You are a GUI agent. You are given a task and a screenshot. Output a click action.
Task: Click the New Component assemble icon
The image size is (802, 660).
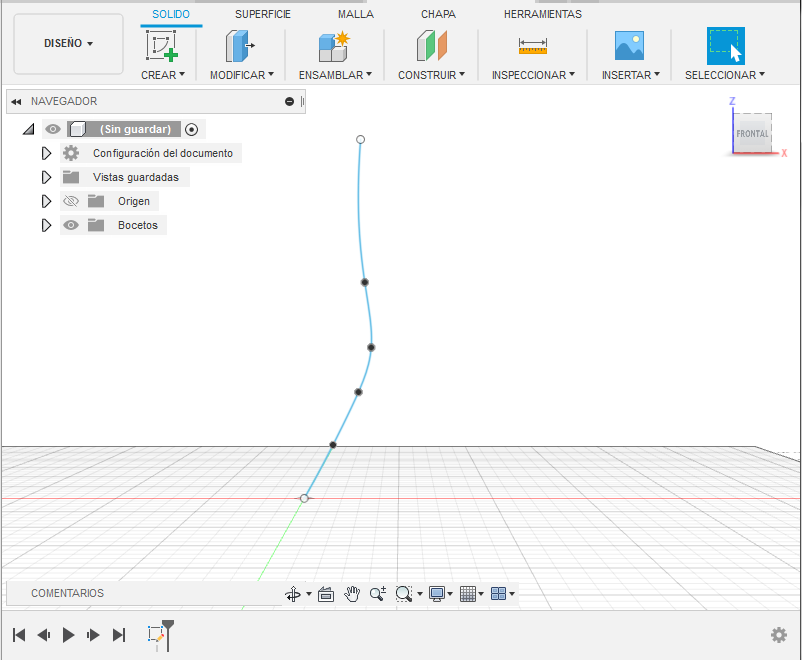(x=335, y=46)
